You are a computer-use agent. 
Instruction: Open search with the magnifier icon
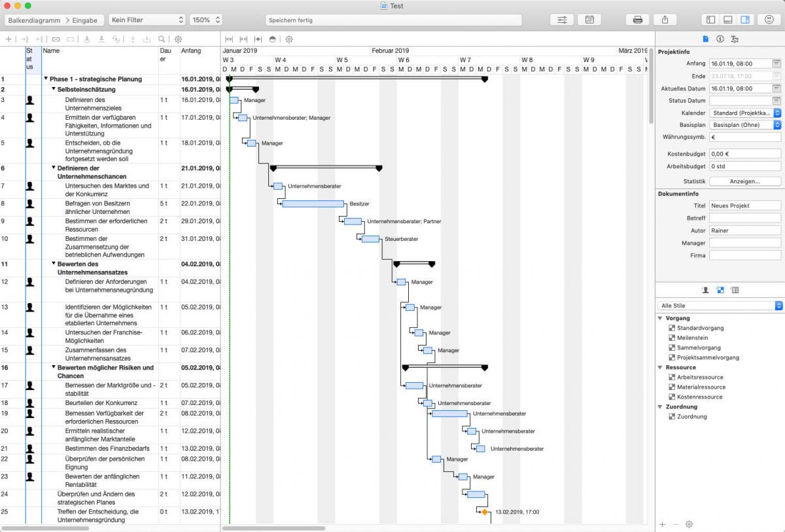(x=162, y=39)
